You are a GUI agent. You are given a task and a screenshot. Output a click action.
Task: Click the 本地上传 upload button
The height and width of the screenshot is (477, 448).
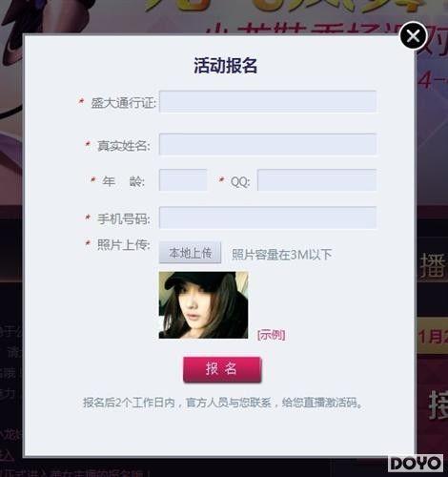[x=190, y=253]
